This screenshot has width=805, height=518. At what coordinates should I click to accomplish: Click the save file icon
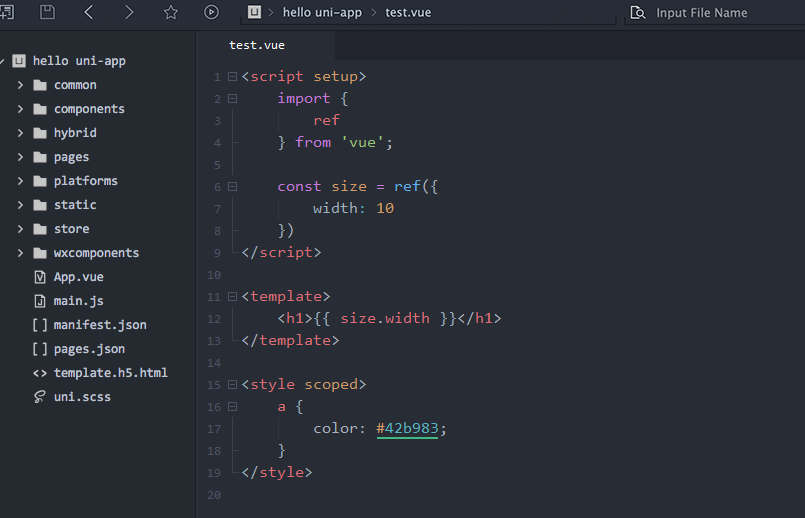coord(47,12)
